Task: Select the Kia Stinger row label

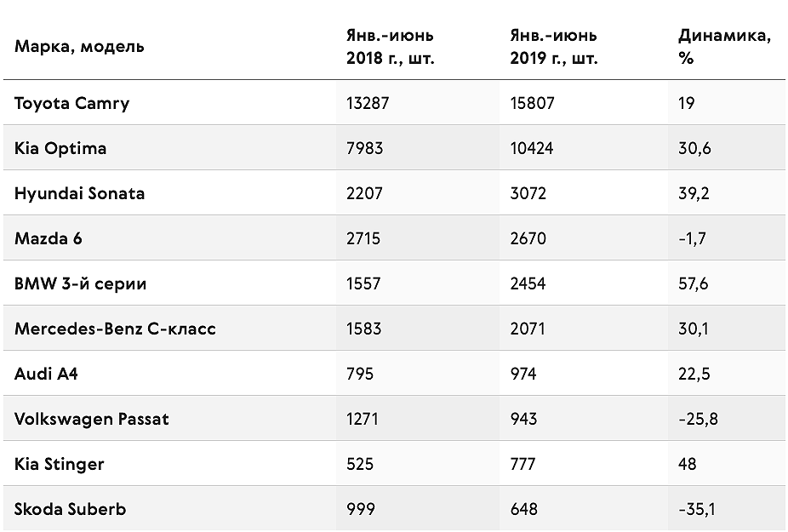Action: [x=60, y=464]
